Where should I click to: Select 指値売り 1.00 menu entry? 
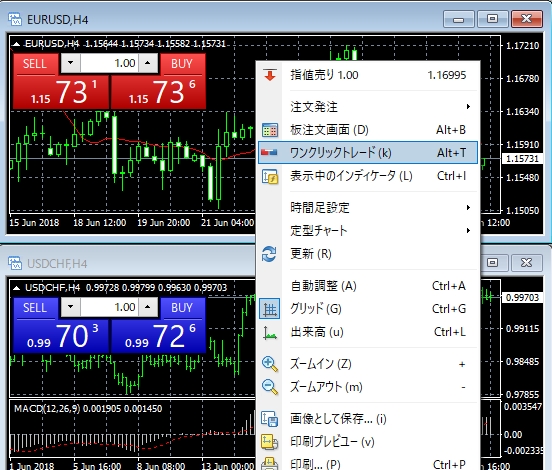tap(368, 75)
